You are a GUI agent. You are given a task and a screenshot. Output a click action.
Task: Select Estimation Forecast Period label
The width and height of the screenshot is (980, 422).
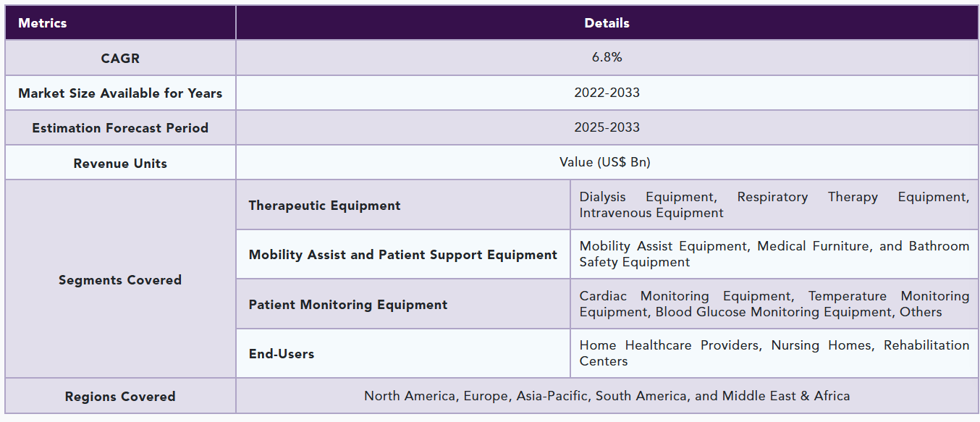120,127
